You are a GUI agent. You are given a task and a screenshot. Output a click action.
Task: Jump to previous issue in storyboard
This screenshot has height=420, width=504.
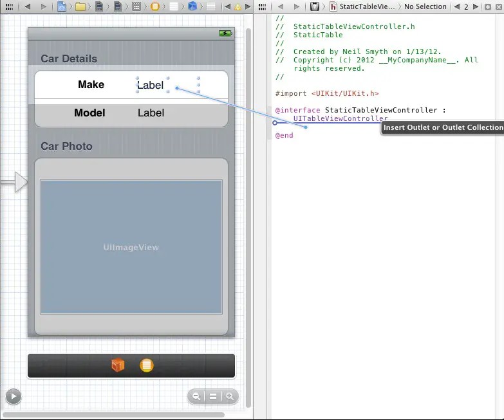pos(228,6)
